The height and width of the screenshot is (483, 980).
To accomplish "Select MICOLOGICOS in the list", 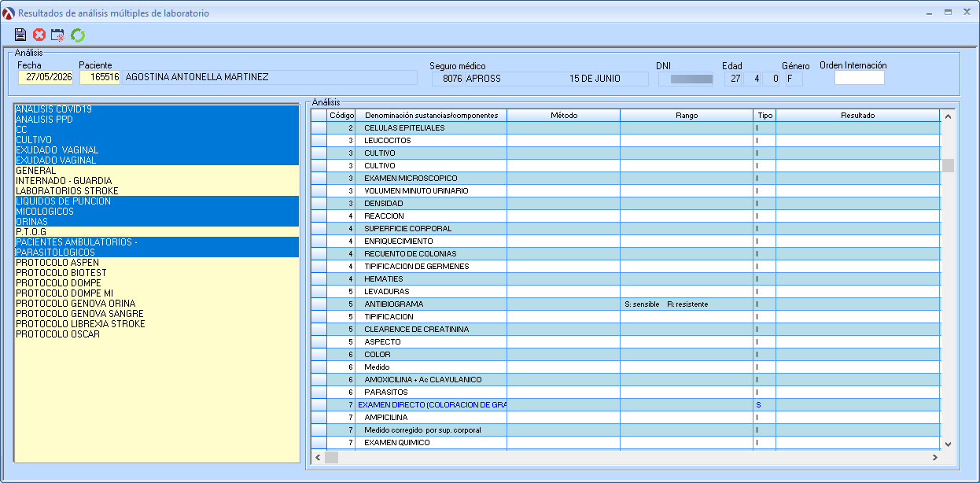I will point(157,212).
